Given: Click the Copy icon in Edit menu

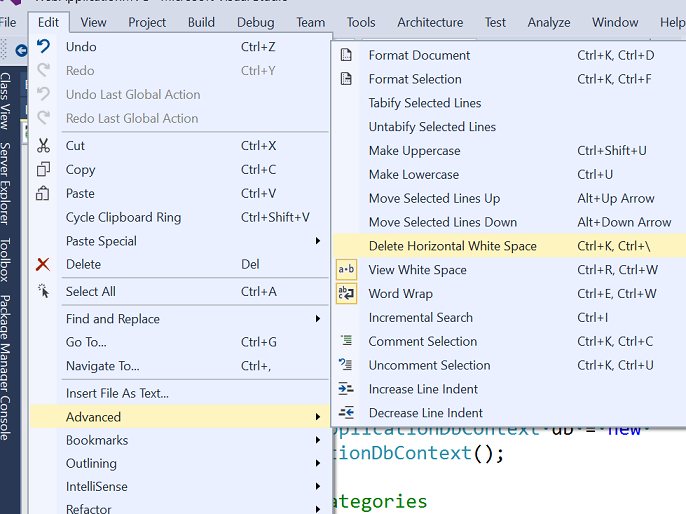Looking at the screenshot, I should tap(43, 169).
